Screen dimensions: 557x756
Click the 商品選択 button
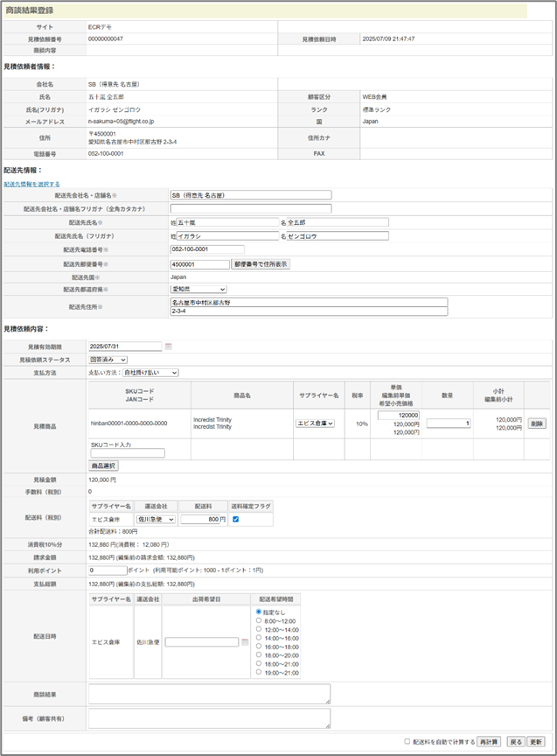[x=104, y=465]
